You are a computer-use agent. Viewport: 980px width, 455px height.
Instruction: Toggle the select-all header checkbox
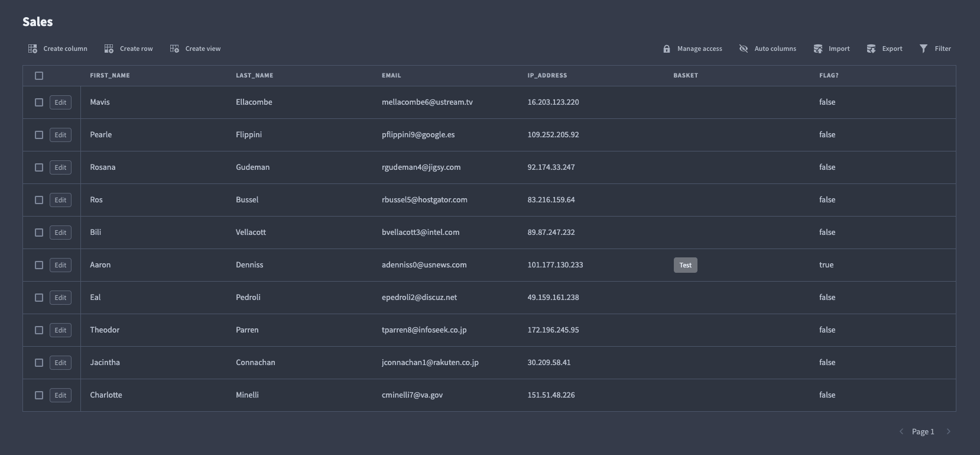[39, 76]
